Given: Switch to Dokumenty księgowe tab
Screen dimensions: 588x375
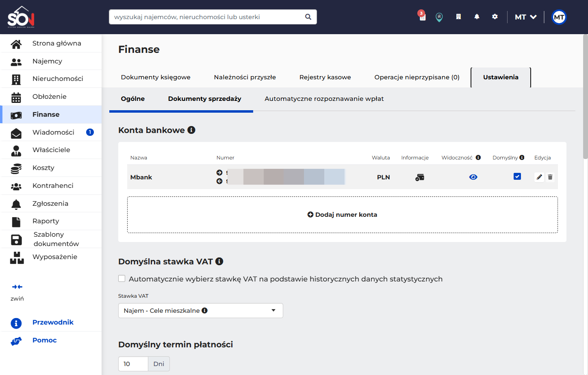Looking at the screenshot, I should tap(156, 77).
